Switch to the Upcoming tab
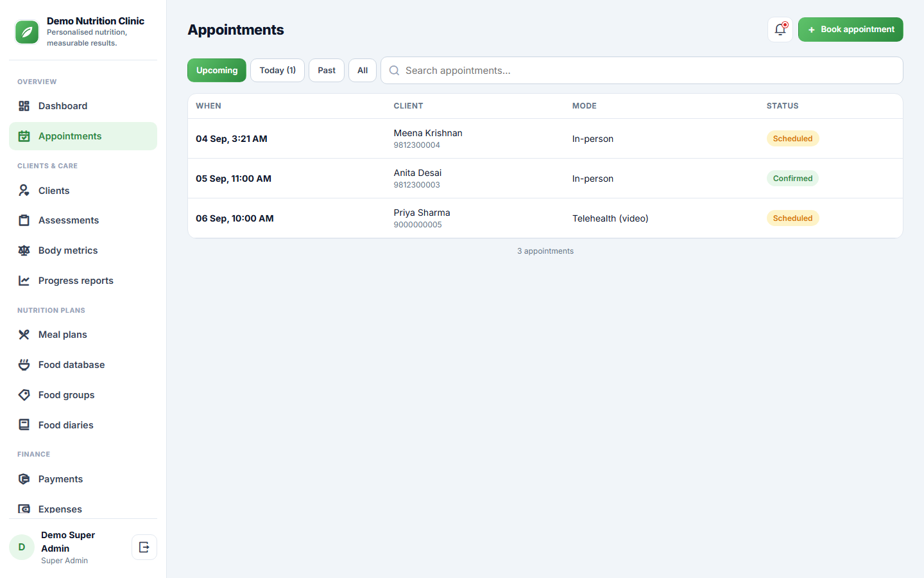This screenshot has height=578, width=924. coord(217,71)
